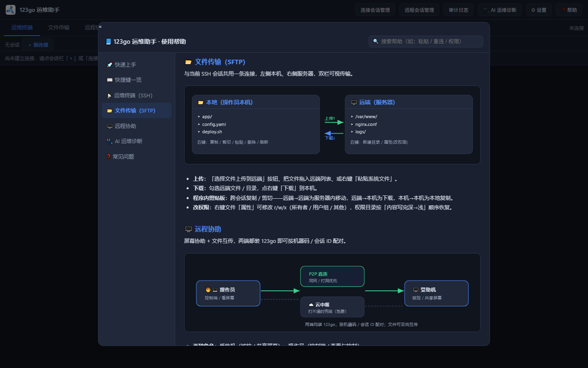Open 快捷键一览 help section
The image size is (588, 368).
coord(136,80)
